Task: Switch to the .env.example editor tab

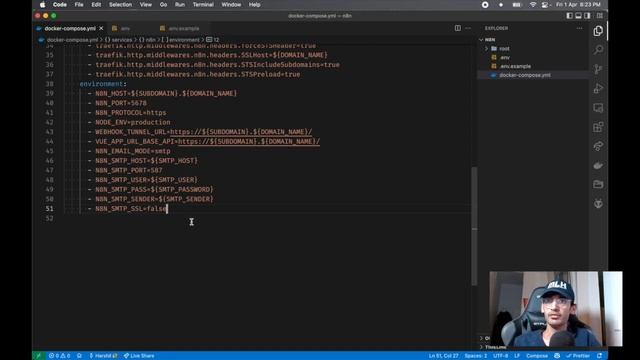Action: click(x=184, y=28)
